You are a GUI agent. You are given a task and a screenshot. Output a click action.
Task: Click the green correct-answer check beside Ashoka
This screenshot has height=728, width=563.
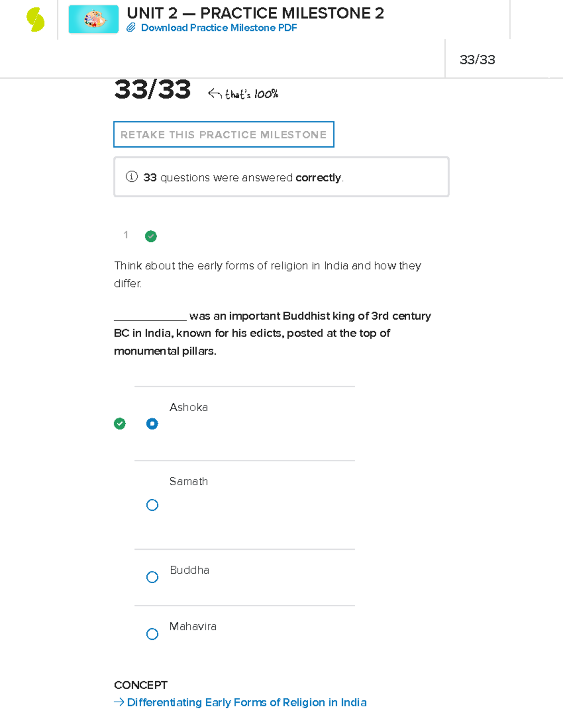coord(120,424)
